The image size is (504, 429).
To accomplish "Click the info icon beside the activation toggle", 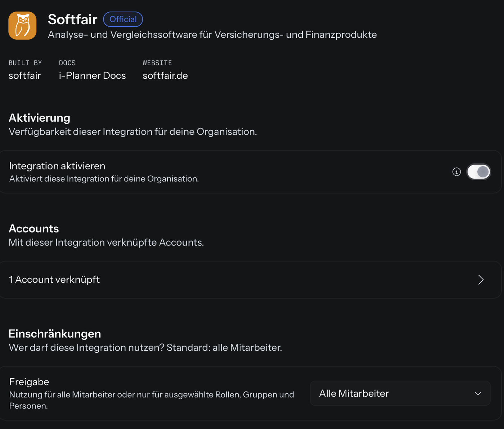I will 456,172.
